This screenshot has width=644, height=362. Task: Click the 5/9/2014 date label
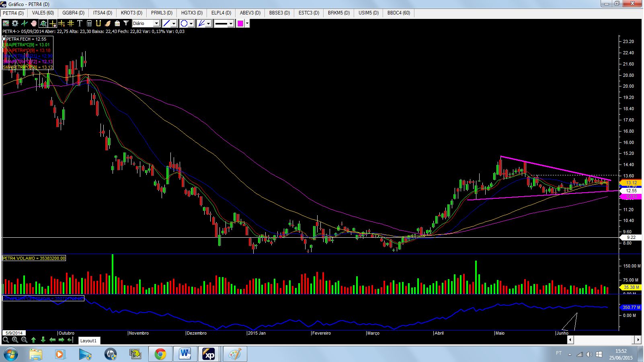tap(14, 333)
